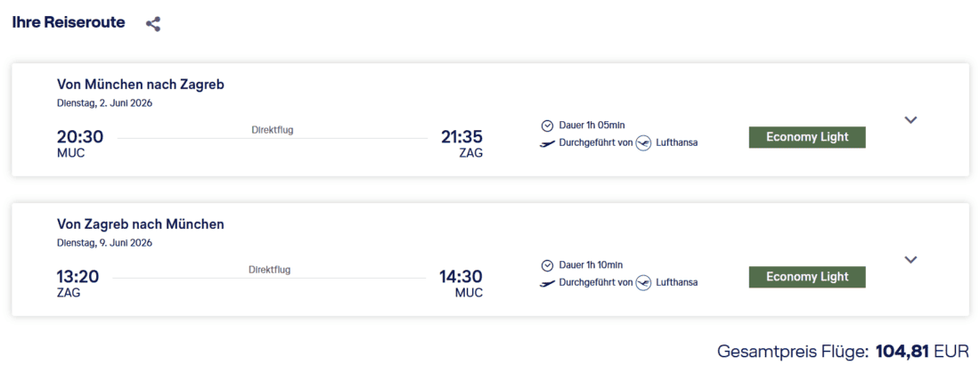Click the Lufthansa crane logo on the München–Zagreb flight
This screenshot has height=365, width=980.
(x=644, y=143)
